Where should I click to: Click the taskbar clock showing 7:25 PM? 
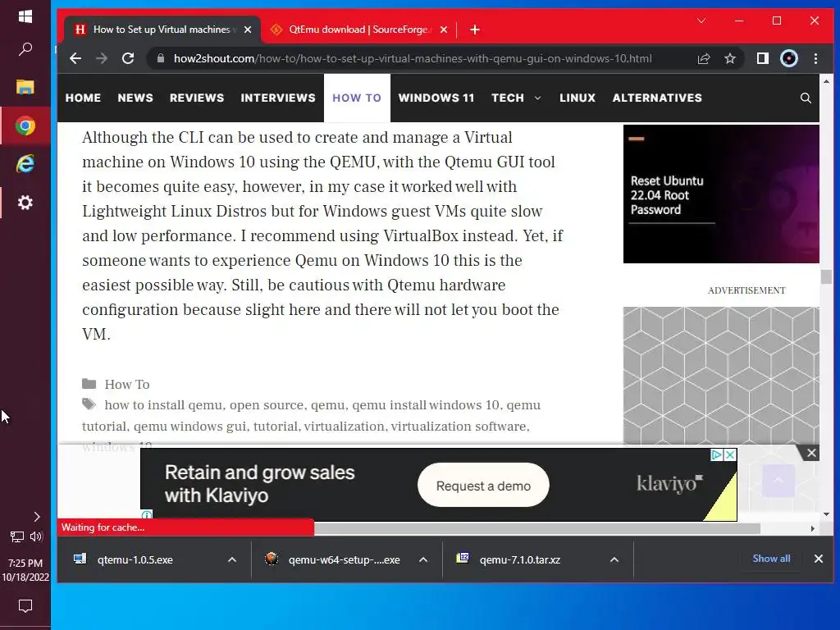25,570
